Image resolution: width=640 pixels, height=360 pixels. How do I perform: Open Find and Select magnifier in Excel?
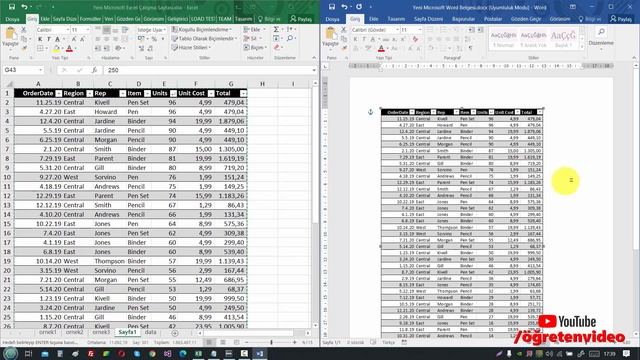(x=290, y=38)
